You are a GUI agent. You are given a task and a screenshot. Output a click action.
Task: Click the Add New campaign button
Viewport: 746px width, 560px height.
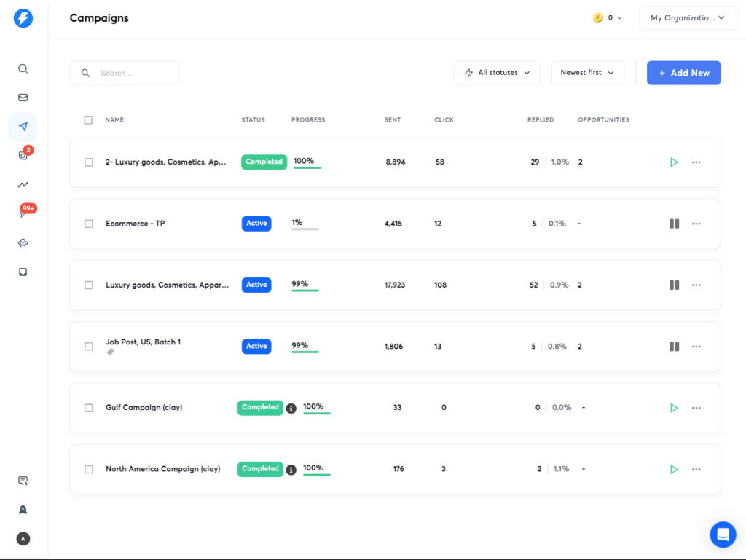(683, 73)
